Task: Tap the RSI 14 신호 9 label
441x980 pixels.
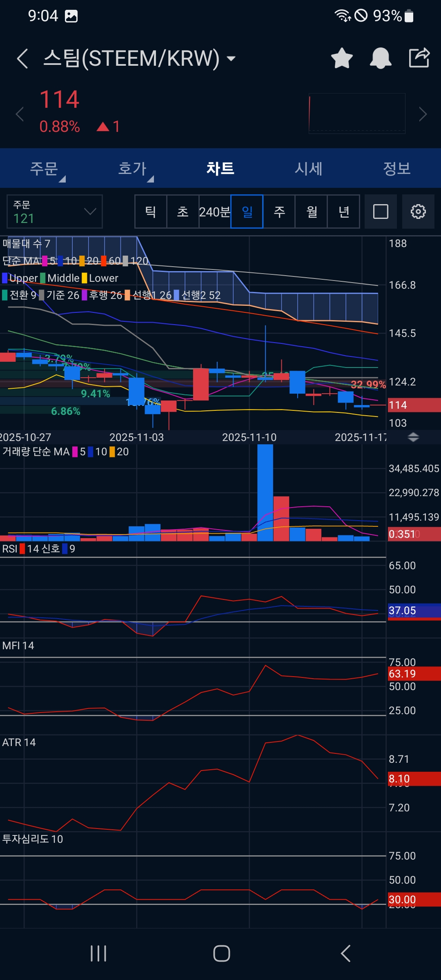Action: click(38, 549)
